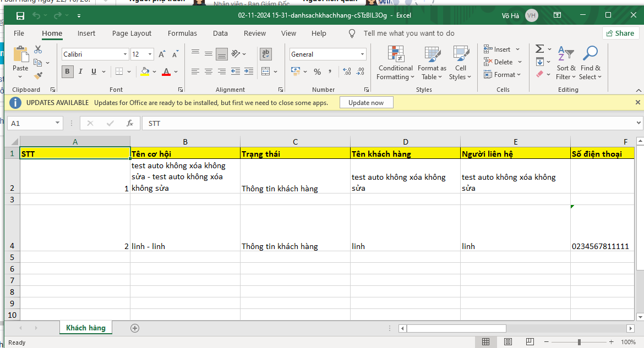Viewport: 644px width, 348px height.
Task: Toggle Bold formatting
Action: coord(67,71)
